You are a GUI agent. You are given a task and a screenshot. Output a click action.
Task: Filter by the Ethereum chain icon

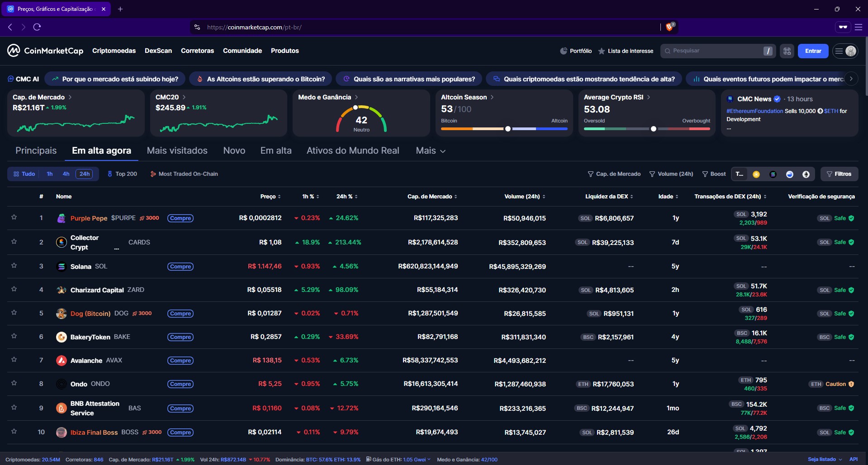click(806, 174)
